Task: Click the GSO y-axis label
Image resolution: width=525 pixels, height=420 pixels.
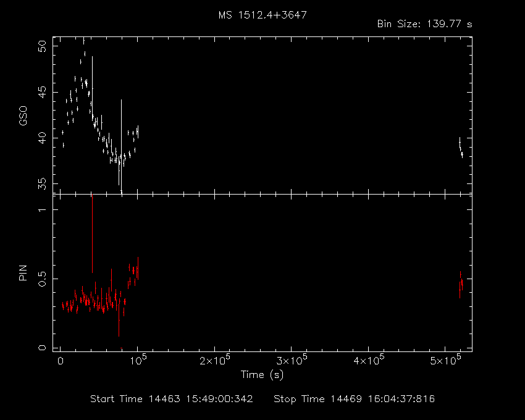Action: click(23, 116)
